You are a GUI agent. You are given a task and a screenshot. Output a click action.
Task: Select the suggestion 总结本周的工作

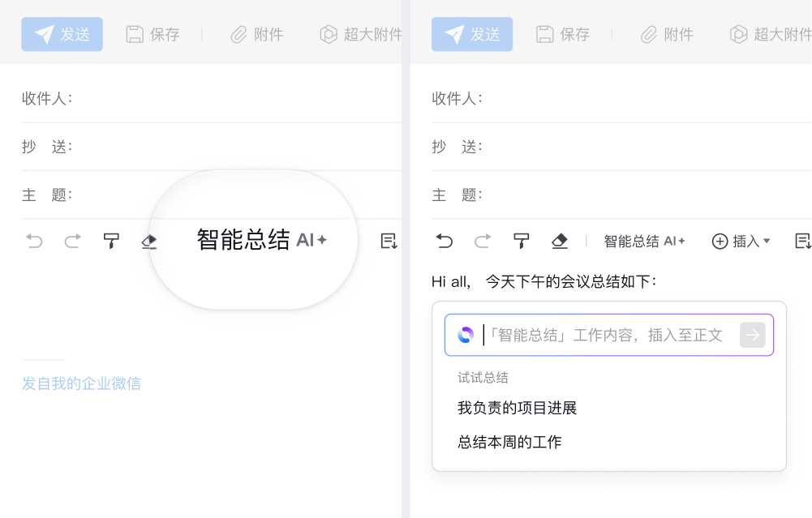pyautogui.click(x=509, y=441)
